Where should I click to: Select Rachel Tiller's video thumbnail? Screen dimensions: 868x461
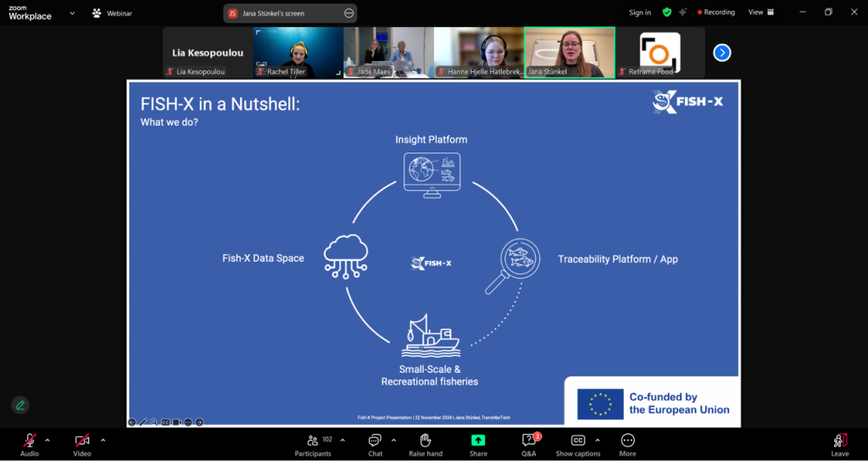pyautogui.click(x=298, y=53)
